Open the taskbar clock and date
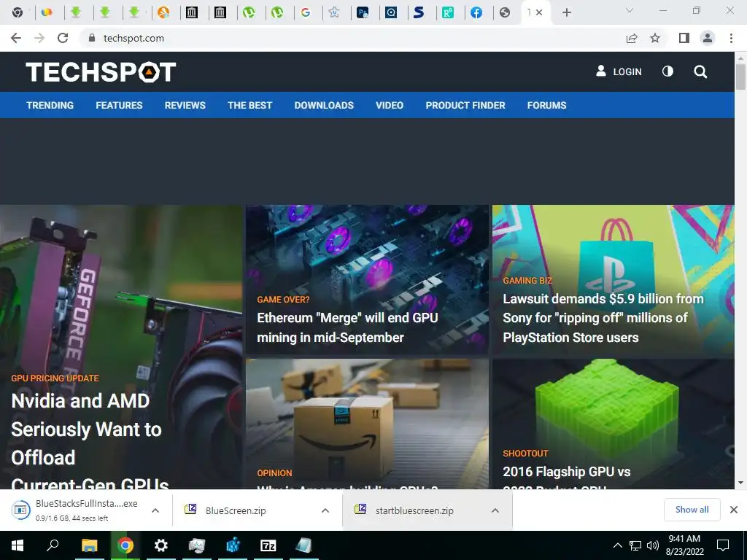This screenshot has height=560, width=747. click(684, 545)
